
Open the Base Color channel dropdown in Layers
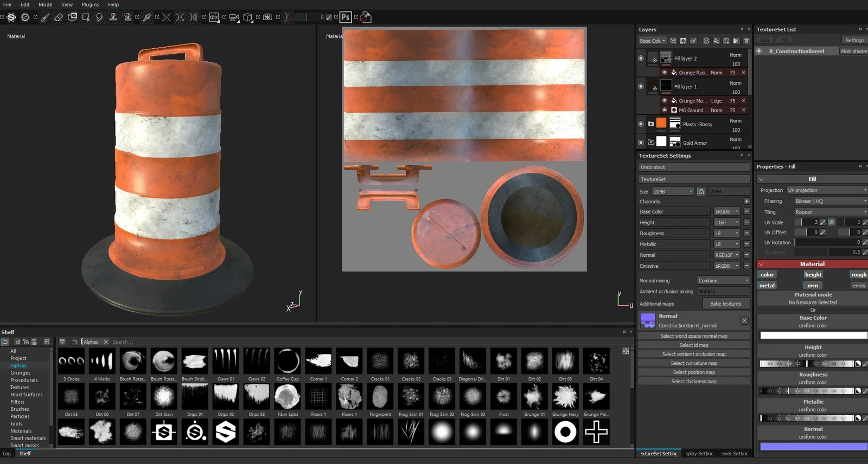point(652,41)
